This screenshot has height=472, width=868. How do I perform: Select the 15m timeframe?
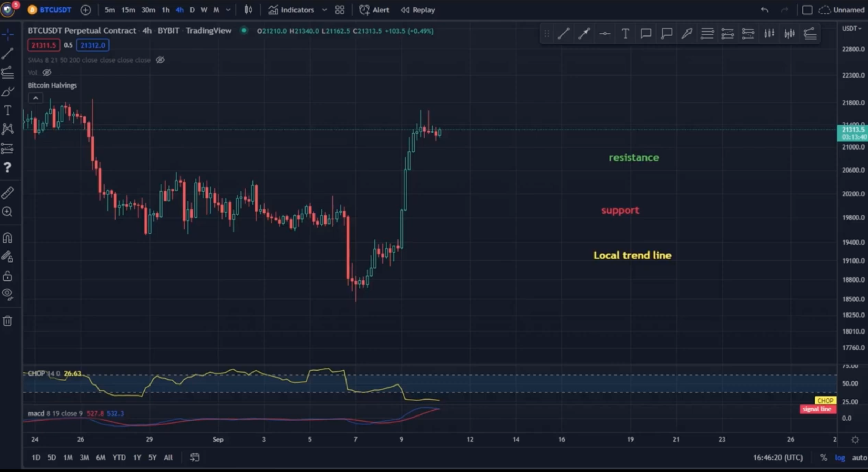pos(128,10)
